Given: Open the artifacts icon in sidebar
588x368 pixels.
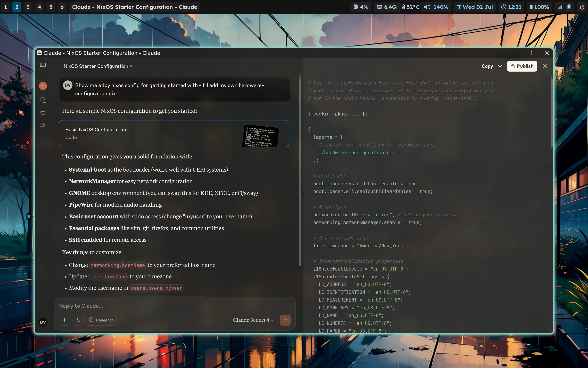Looking at the screenshot, I should point(43,125).
